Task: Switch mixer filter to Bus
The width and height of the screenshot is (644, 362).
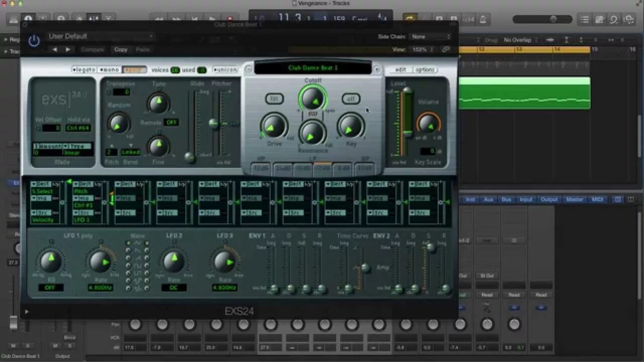Action: (506, 200)
